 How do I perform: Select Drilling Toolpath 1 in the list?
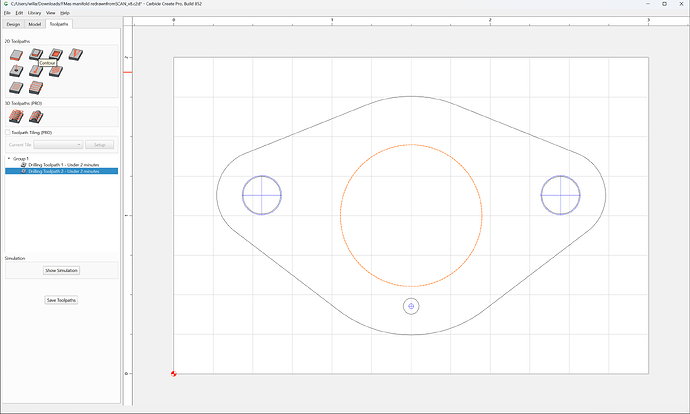(63, 165)
